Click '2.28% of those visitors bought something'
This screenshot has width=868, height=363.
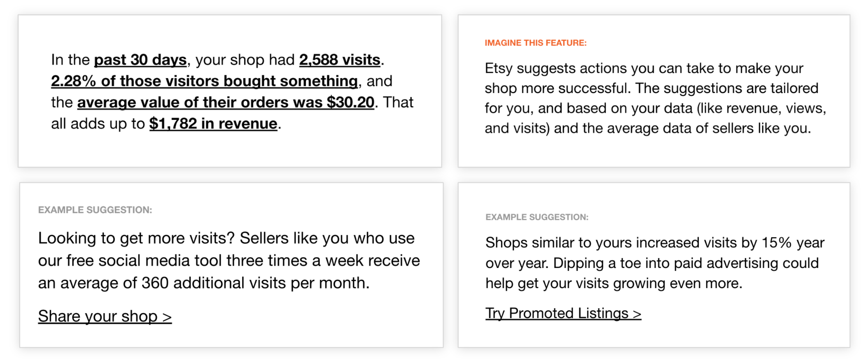tap(204, 81)
